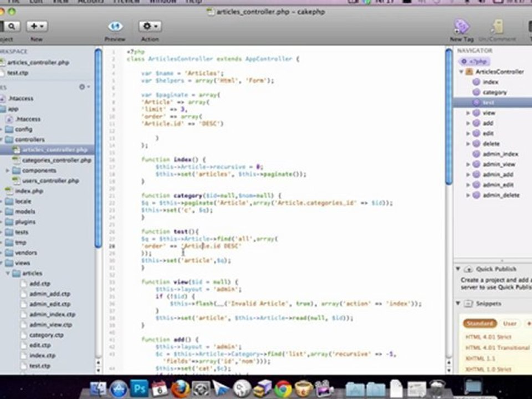Click the search magnifier toolbar button
This screenshot has width=532, height=399.
pos(11,26)
